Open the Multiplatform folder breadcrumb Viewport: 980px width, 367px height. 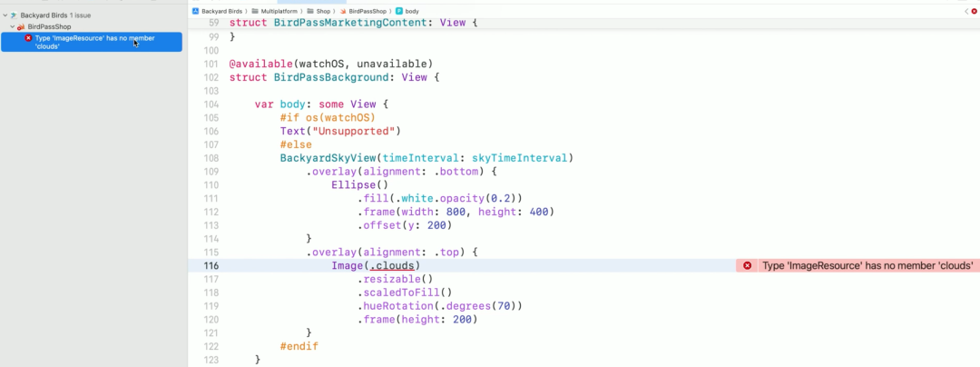click(x=275, y=11)
